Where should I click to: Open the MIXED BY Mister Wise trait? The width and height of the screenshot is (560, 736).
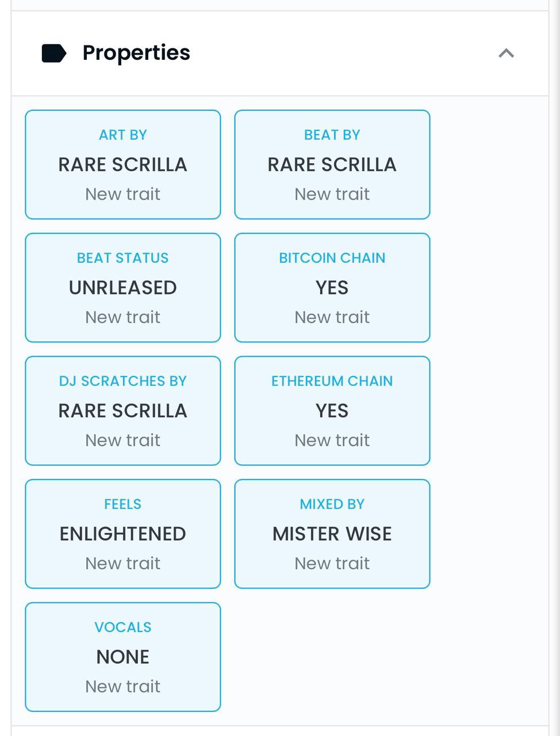(332, 534)
